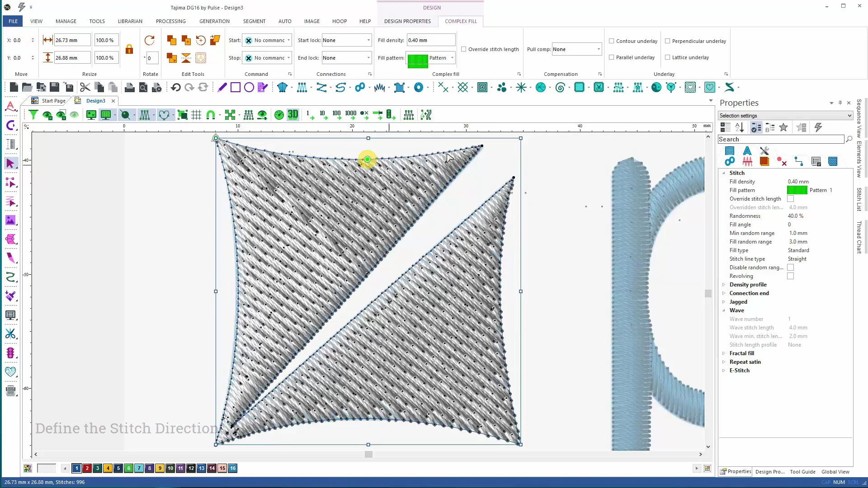Select the filter funnel icon
The image size is (868, 488).
point(33,115)
